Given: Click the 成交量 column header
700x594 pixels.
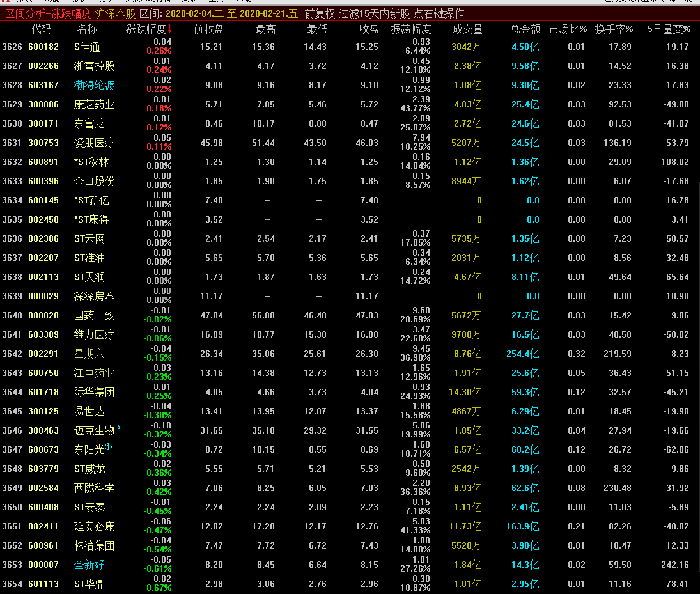Looking at the screenshot, I should [x=467, y=29].
